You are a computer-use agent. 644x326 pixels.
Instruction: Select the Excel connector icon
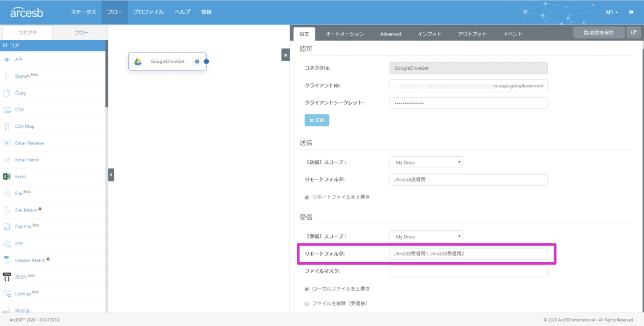click(7, 177)
